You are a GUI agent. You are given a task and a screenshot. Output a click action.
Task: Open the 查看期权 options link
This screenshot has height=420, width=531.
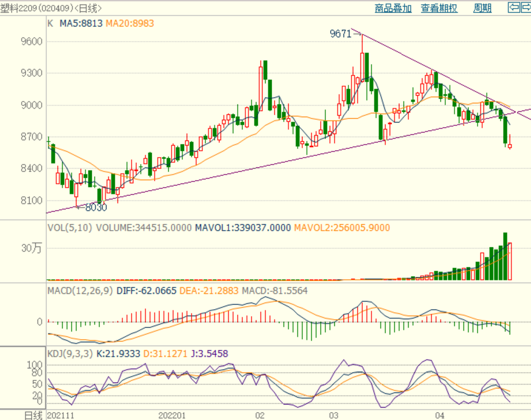coord(439,8)
